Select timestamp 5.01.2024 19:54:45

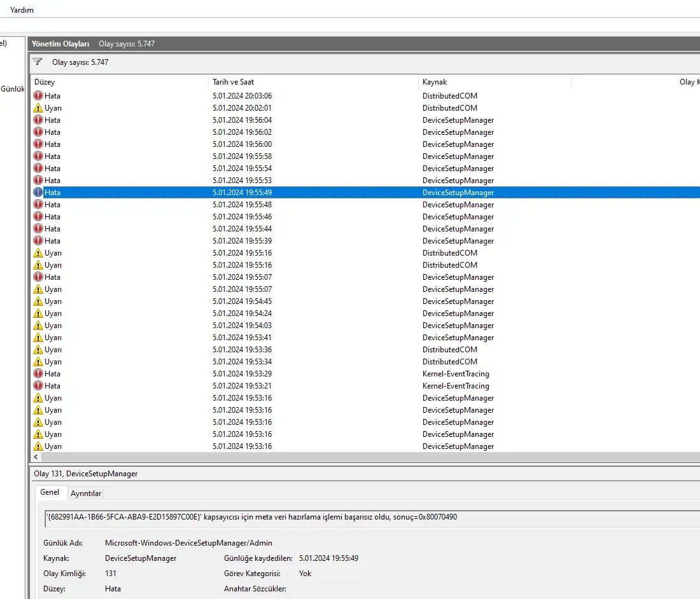tap(242, 301)
